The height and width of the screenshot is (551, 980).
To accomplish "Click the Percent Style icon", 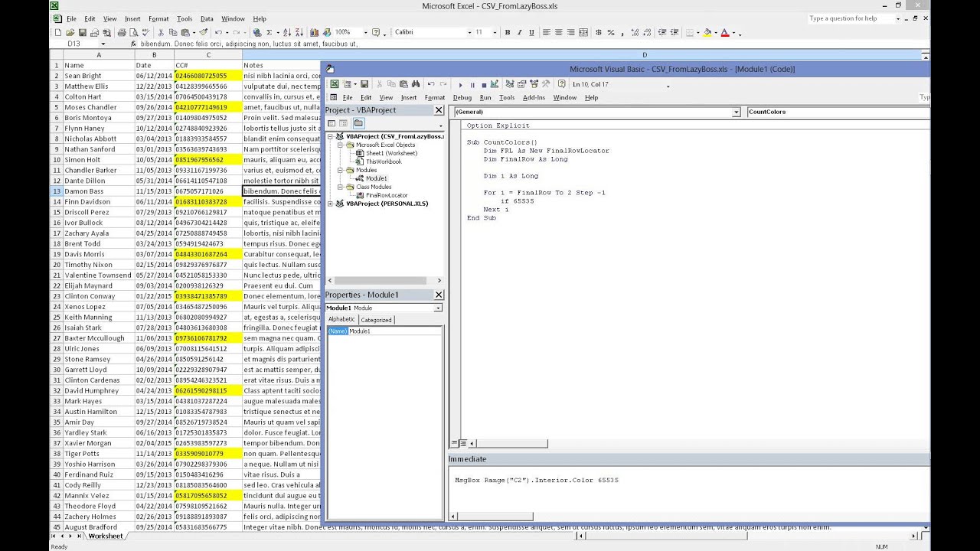I will pyautogui.click(x=610, y=32).
